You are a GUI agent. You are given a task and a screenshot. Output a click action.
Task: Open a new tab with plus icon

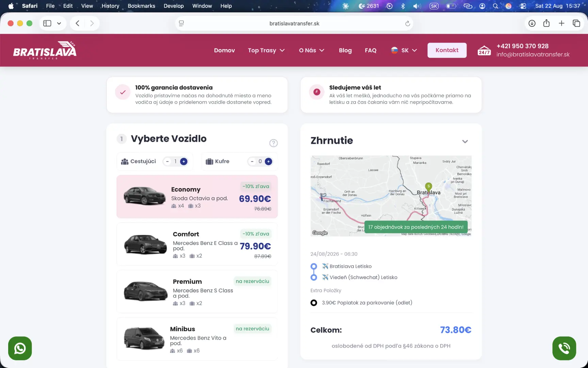coord(561,24)
